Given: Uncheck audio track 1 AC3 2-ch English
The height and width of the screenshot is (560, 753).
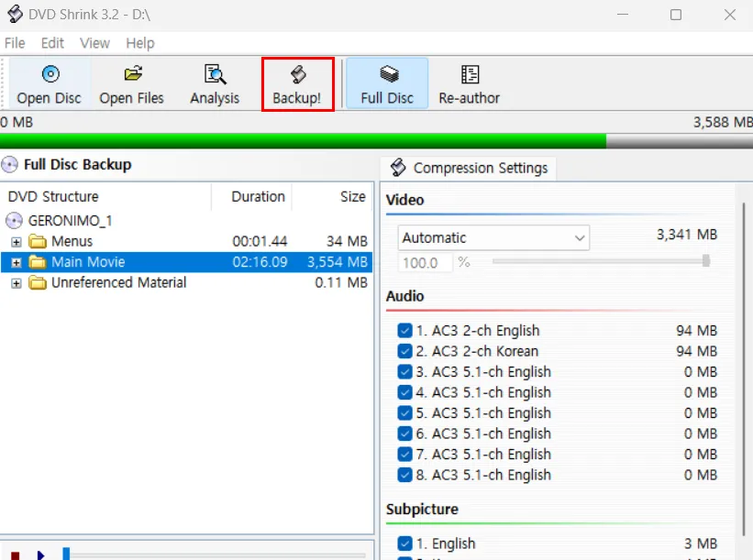Looking at the screenshot, I should (x=404, y=331).
